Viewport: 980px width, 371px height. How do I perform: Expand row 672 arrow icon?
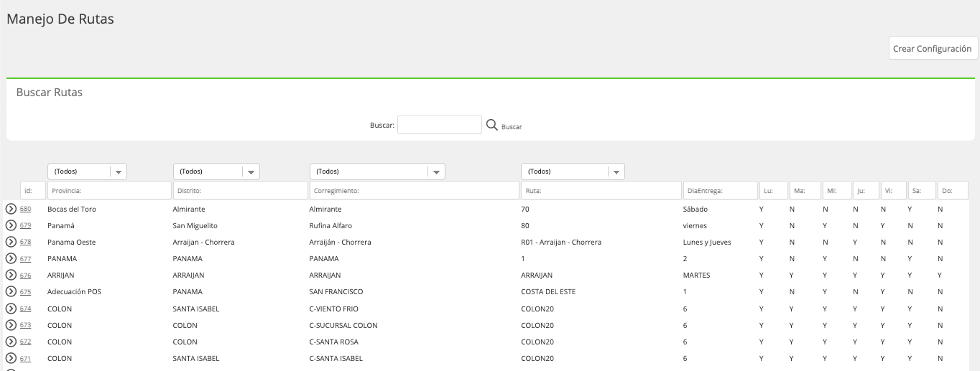[11, 342]
